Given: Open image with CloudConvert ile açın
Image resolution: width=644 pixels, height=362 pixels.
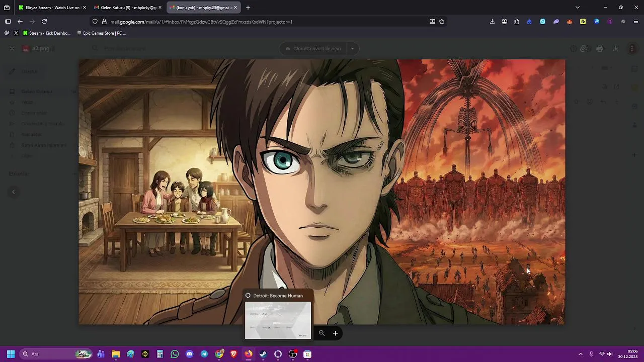Looking at the screenshot, I should 312,49.
